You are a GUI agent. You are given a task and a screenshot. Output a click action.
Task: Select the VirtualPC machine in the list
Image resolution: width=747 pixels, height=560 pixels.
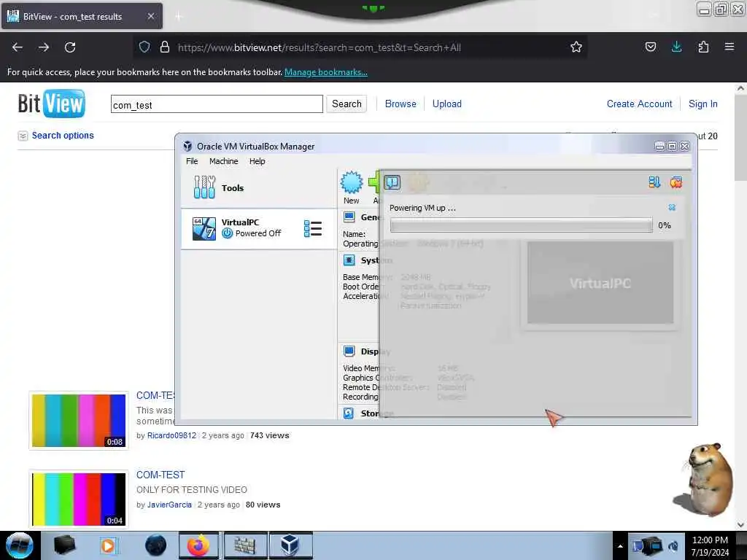pyautogui.click(x=259, y=228)
